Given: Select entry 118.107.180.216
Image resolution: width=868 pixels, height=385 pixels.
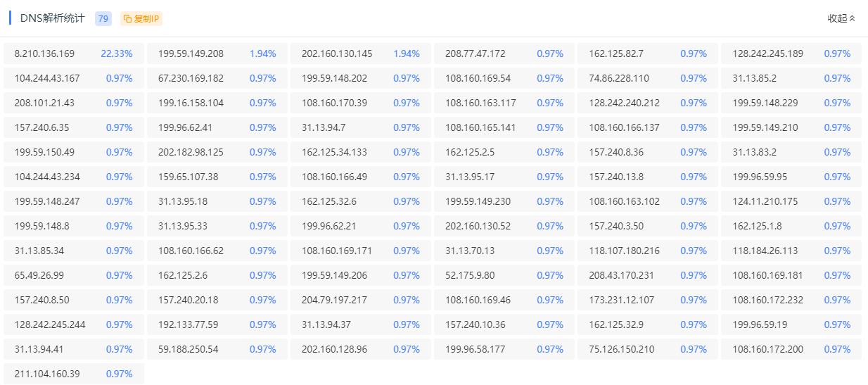Looking at the screenshot, I should (624, 251).
